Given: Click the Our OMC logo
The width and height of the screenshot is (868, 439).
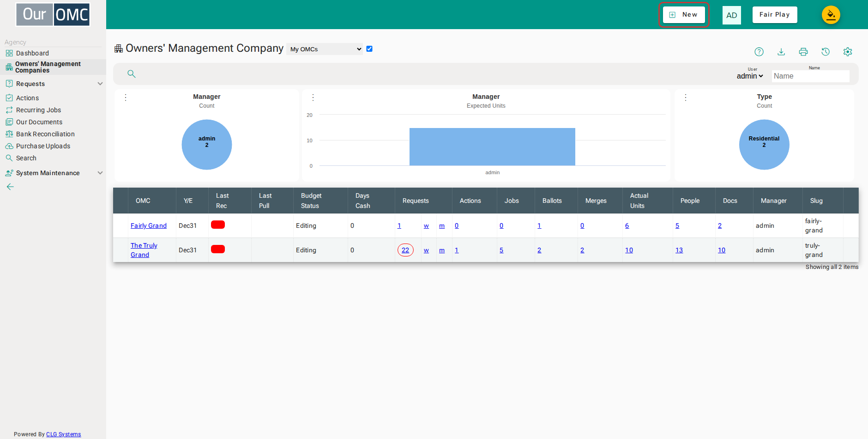Looking at the screenshot, I should click(53, 14).
